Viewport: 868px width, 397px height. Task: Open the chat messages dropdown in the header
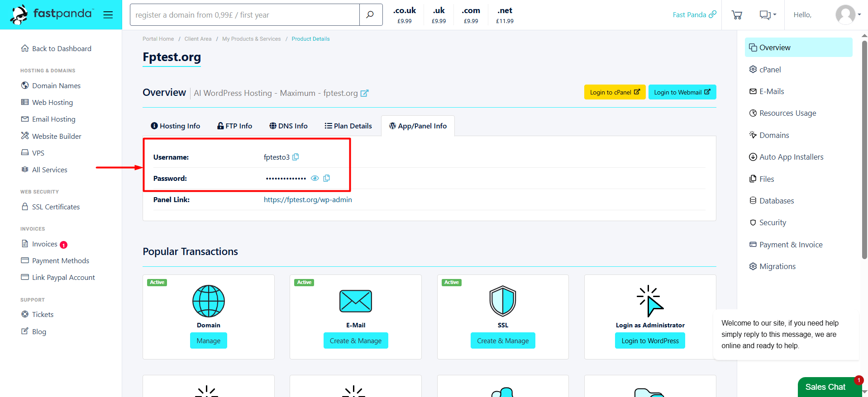[x=768, y=15]
